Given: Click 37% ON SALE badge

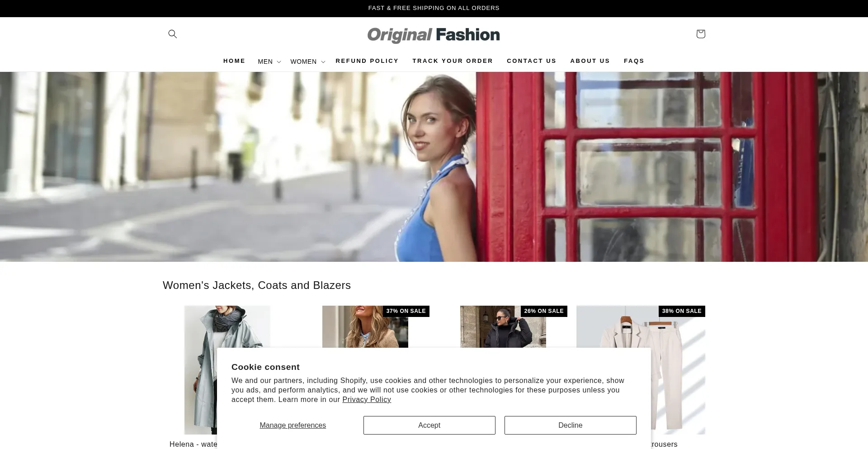Looking at the screenshot, I should [x=406, y=311].
